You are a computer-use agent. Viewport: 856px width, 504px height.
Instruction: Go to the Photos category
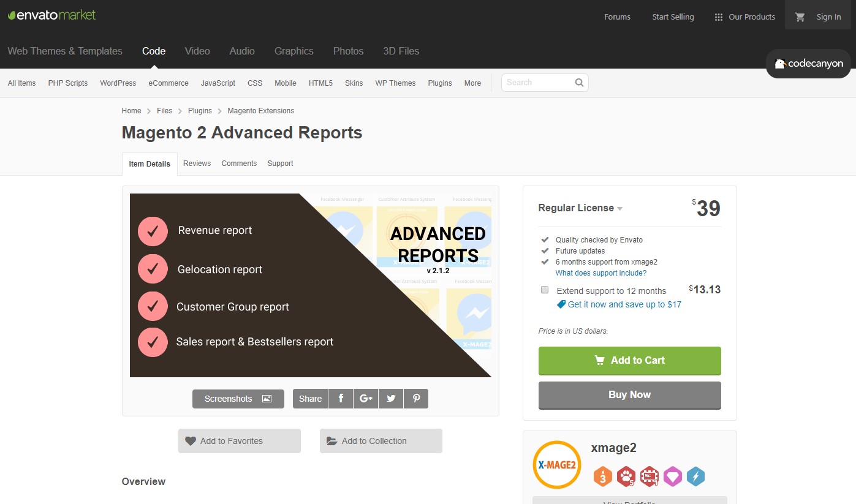point(349,51)
